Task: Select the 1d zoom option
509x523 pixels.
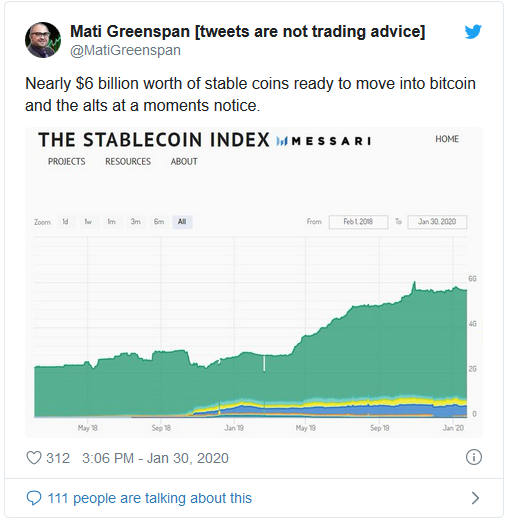Action: pyautogui.click(x=65, y=222)
